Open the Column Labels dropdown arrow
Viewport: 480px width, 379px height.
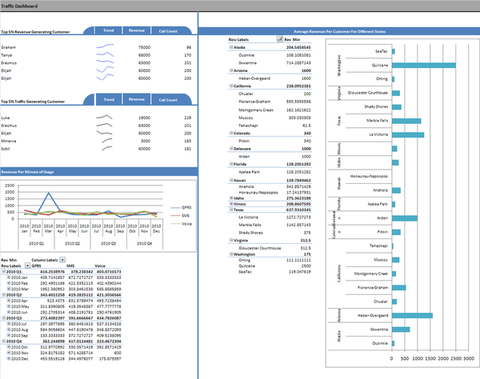62,260
